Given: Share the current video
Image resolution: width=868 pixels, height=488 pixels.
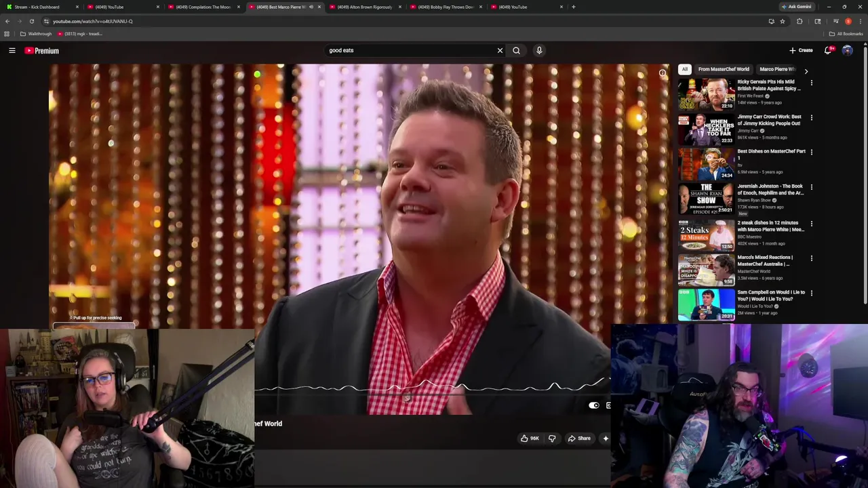Looking at the screenshot, I should 579,439.
